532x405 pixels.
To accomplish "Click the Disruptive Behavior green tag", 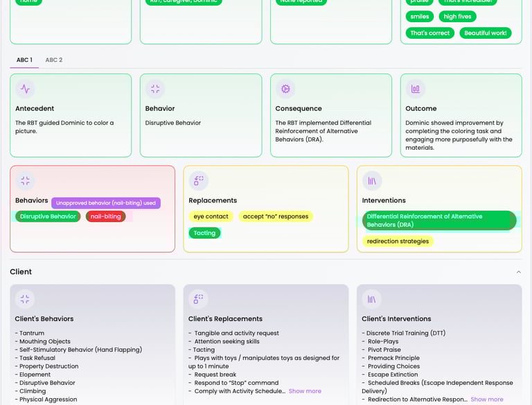I will tap(48, 216).
